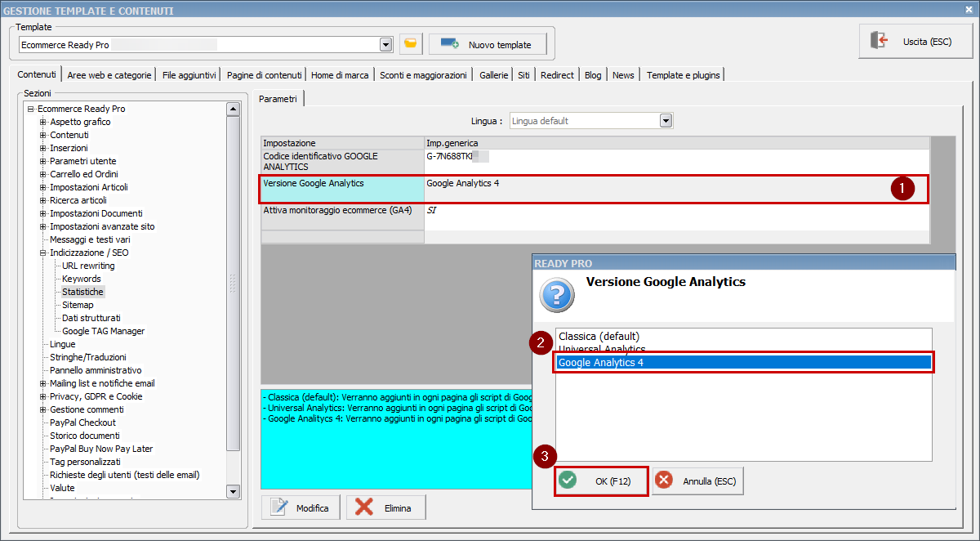Expand the Mailing list e notifiche email node
Image resolution: width=980 pixels, height=541 pixels.
click(43, 383)
